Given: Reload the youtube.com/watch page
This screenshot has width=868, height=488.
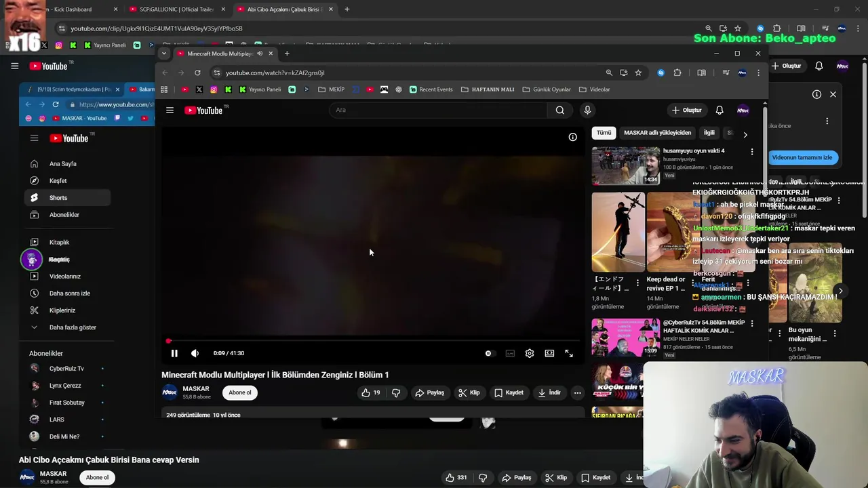Looking at the screenshot, I should click(197, 73).
